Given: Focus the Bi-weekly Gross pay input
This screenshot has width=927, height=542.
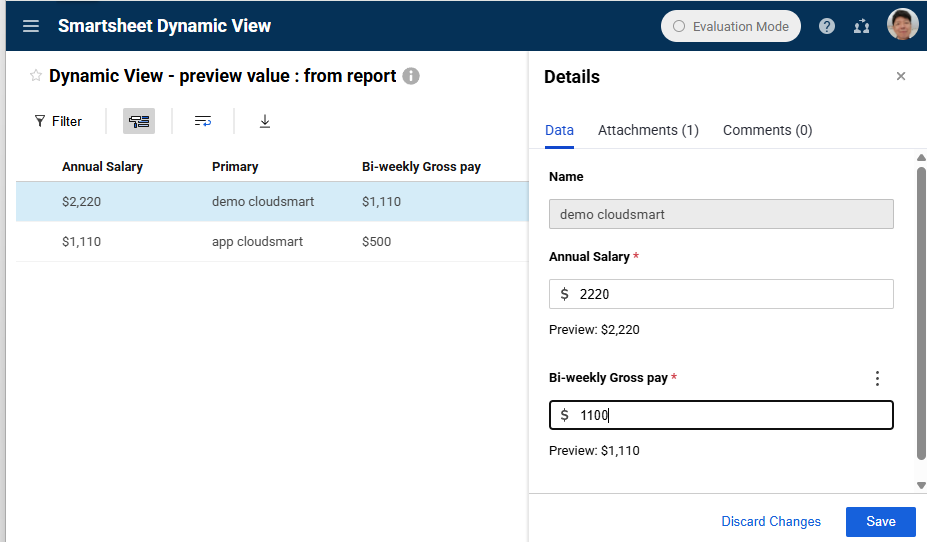Looking at the screenshot, I should [721, 415].
